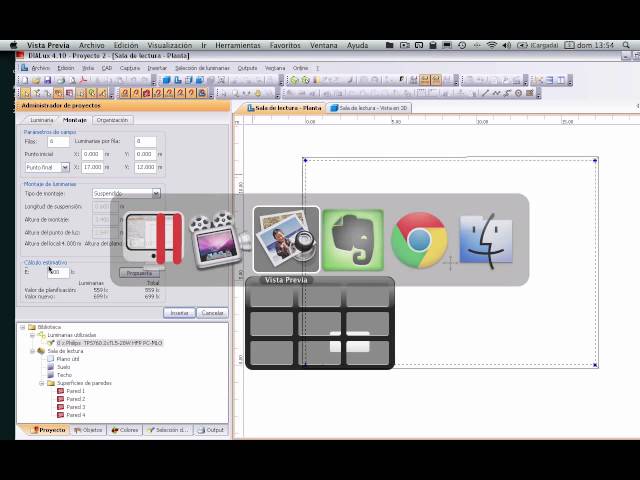Switch to the Organización tab
This screenshot has height=480, width=640.
[x=112, y=120]
